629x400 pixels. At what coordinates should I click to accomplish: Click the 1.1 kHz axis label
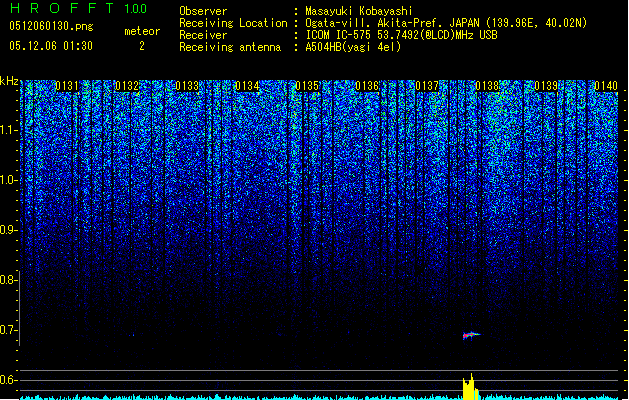click(x=8, y=131)
